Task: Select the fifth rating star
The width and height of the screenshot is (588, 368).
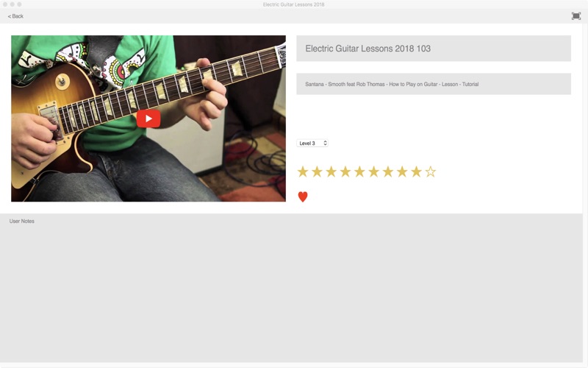Action: (x=359, y=172)
